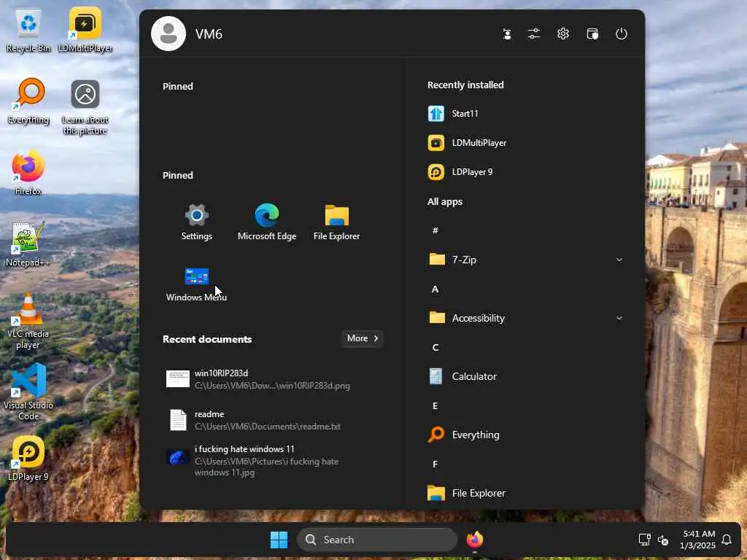Jump to letter E index header
The image size is (747, 560).
(x=435, y=405)
